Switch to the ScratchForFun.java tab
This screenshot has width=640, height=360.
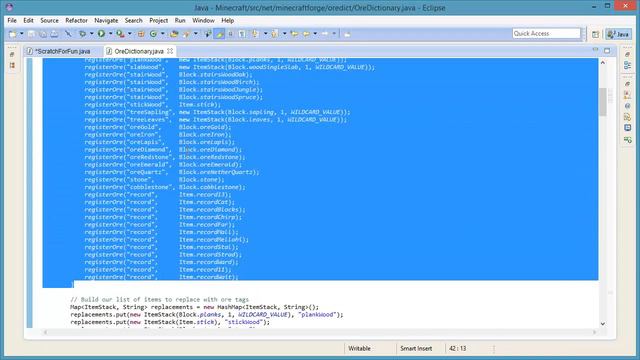pyautogui.click(x=62, y=51)
